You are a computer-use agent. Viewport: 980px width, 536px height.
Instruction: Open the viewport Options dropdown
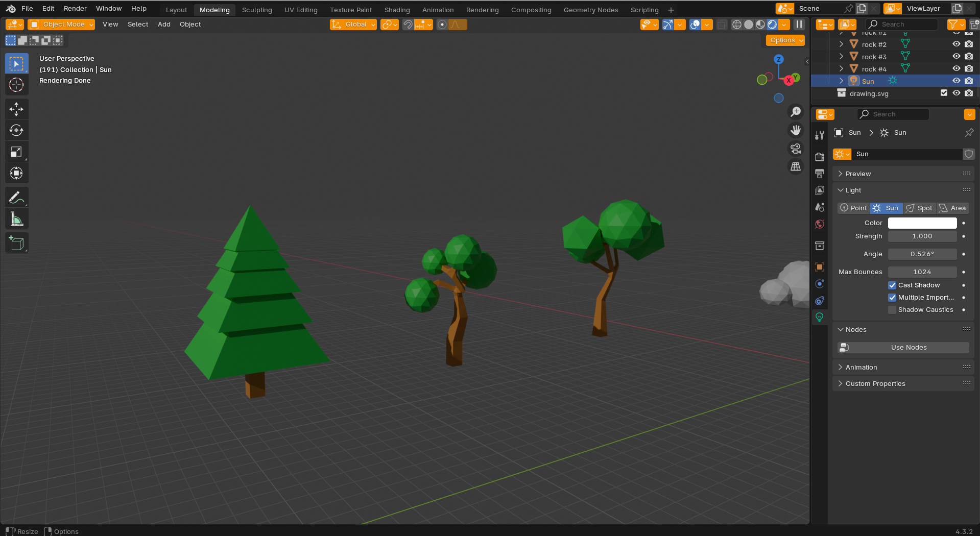[x=785, y=40]
